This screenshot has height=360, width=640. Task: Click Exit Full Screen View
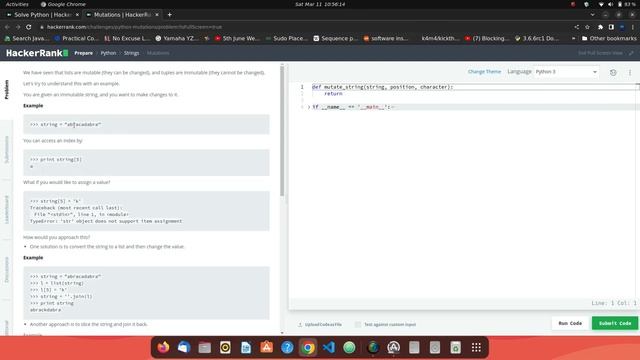click(606, 53)
